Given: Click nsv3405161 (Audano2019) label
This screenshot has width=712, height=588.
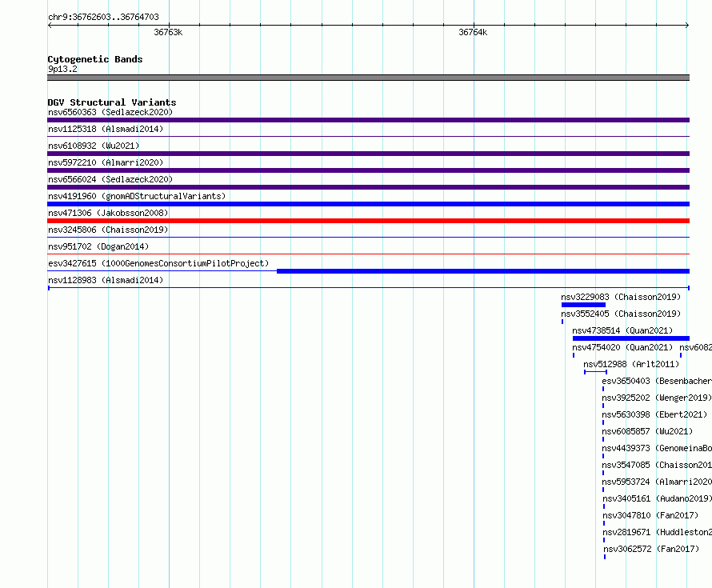Looking at the screenshot, I should point(657,498).
